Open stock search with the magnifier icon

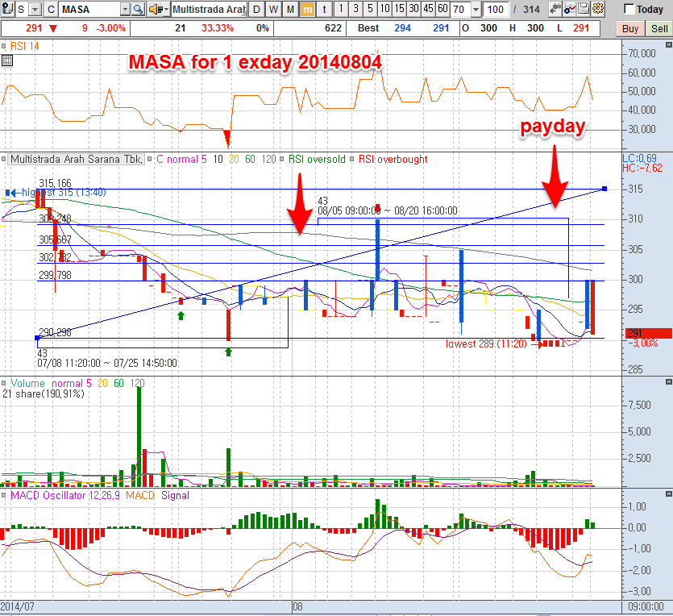[x=138, y=9]
